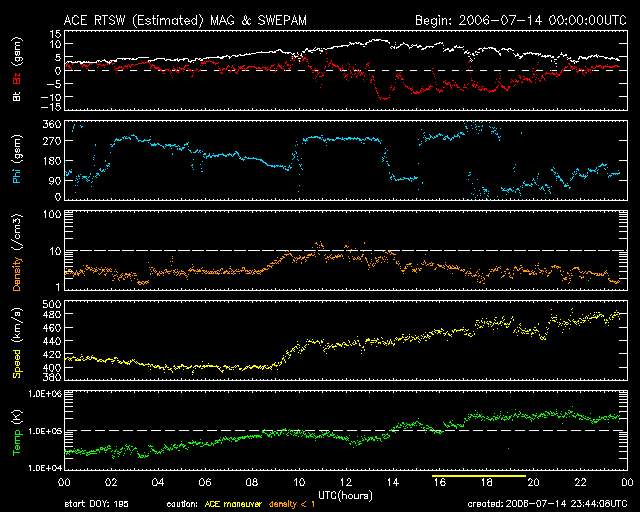640x512 pixels.
Task: Click the "06" hour label on the time axis
Action: [205, 482]
